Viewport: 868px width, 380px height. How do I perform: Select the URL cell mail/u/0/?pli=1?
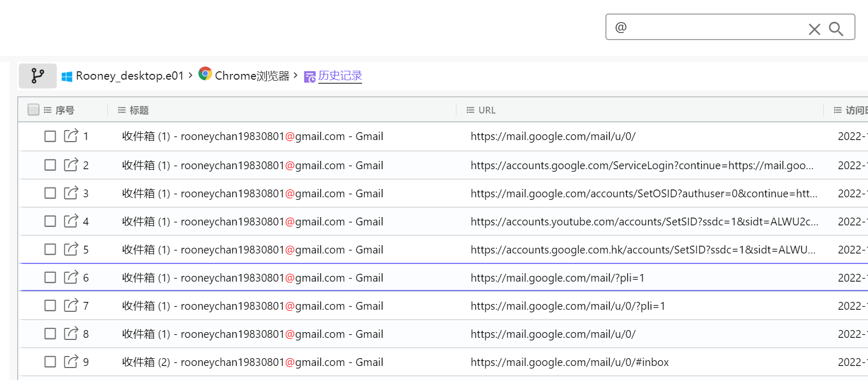[x=568, y=306]
